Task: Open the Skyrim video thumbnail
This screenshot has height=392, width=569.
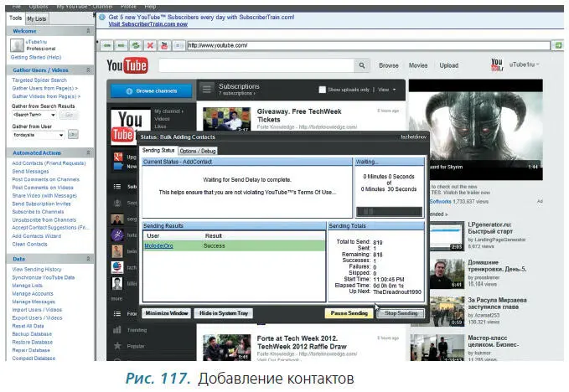Action: coord(476,130)
